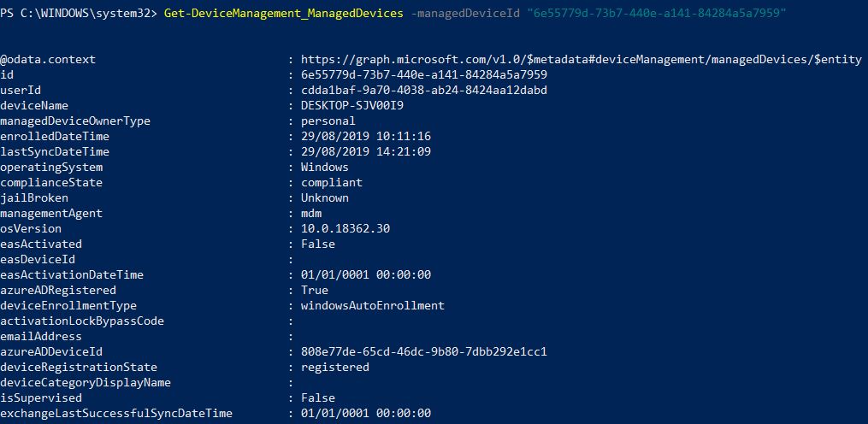Click the azureADRegistered value True
The width and height of the screenshot is (868, 424).
pyautogui.click(x=315, y=290)
